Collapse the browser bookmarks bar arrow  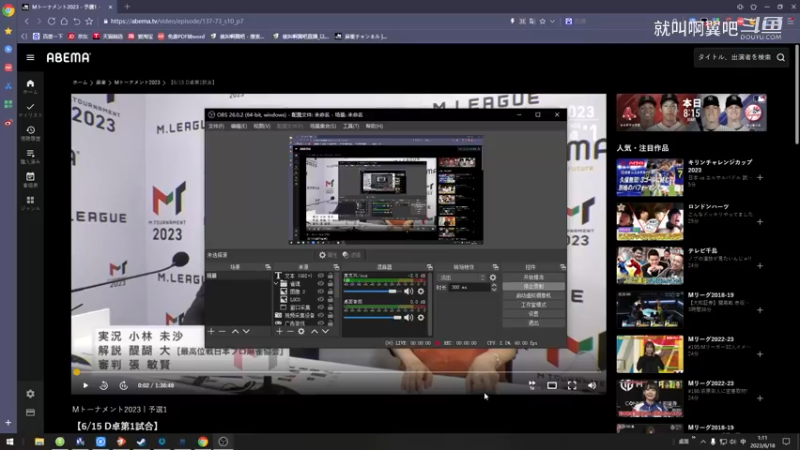[x=23, y=36]
